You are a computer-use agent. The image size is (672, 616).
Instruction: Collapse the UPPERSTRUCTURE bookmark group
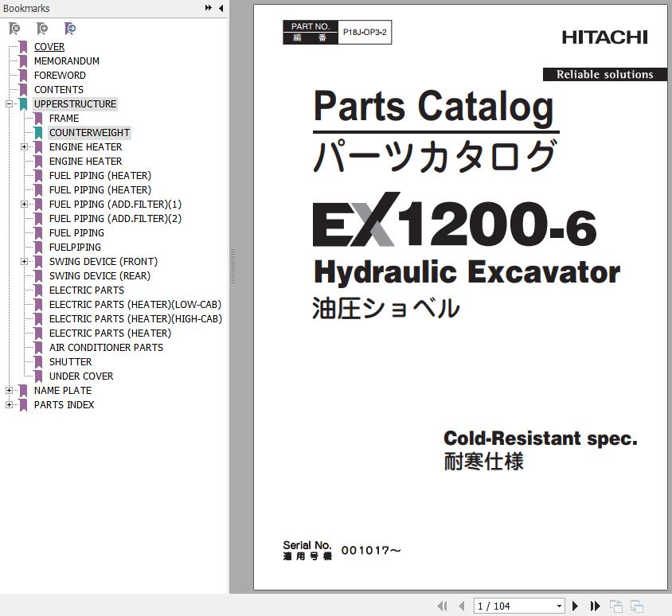coord(9,104)
